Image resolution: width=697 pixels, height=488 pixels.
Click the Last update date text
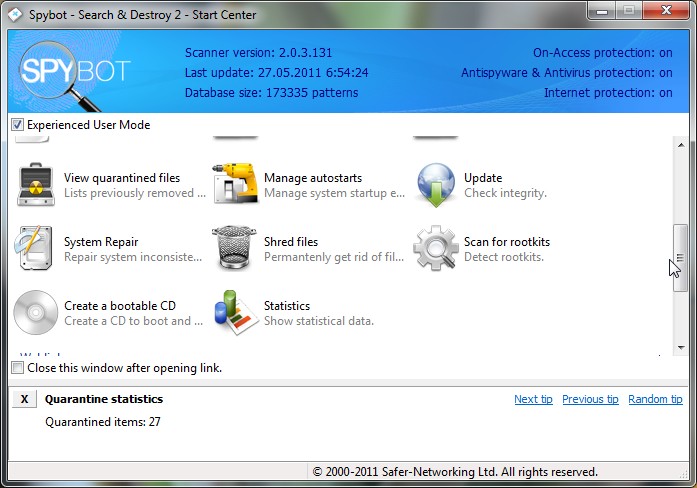[276, 73]
